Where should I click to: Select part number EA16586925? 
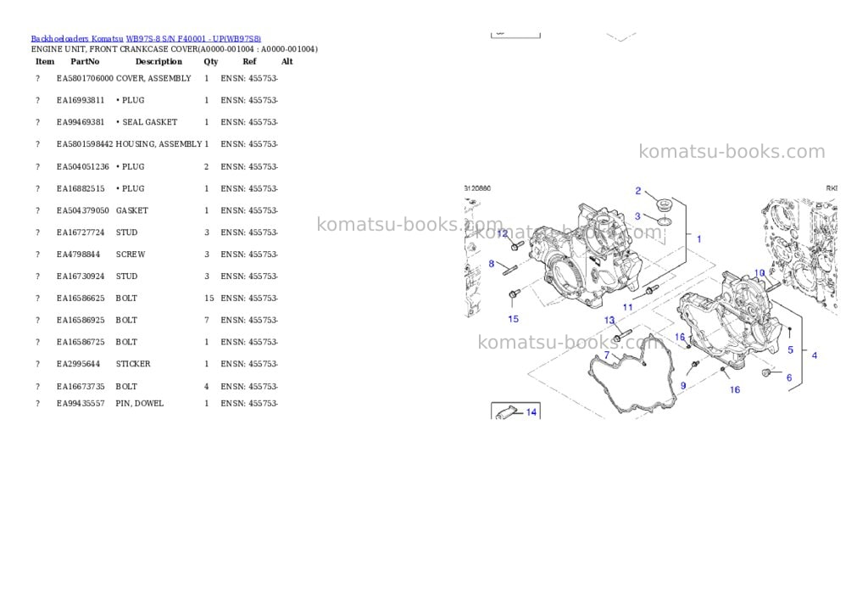coord(81,321)
